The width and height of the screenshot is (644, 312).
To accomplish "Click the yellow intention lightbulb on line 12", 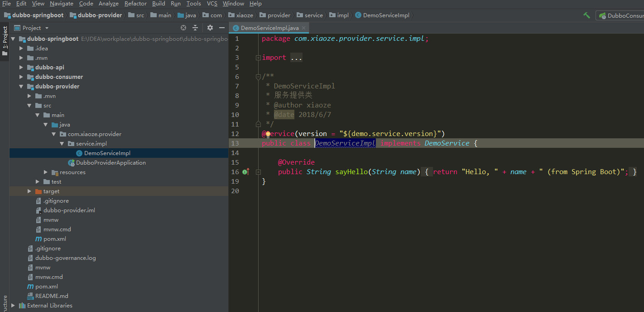I will click(x=268, y=134).
